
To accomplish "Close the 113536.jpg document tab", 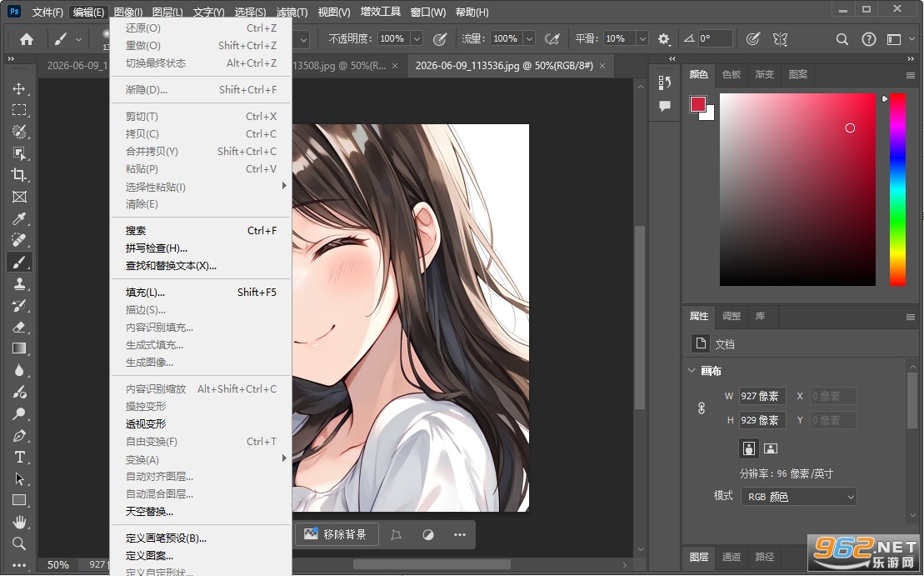I will point(602,66).
